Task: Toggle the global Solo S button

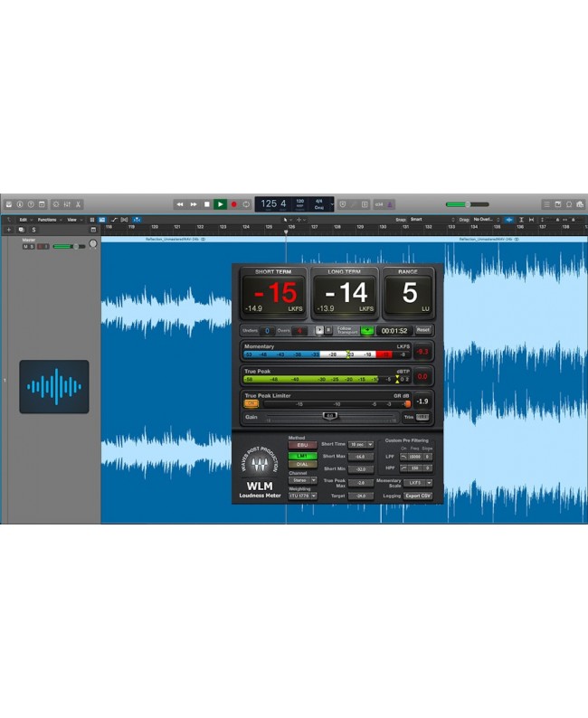Action: 33,230
